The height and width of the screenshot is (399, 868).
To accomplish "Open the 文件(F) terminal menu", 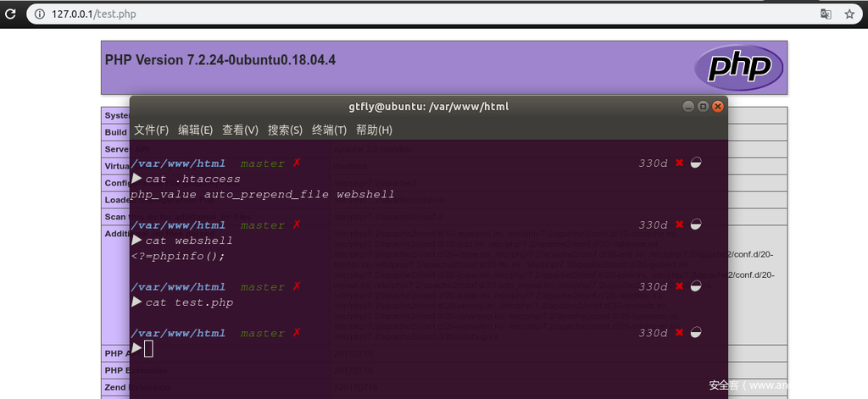I will 151,130.
